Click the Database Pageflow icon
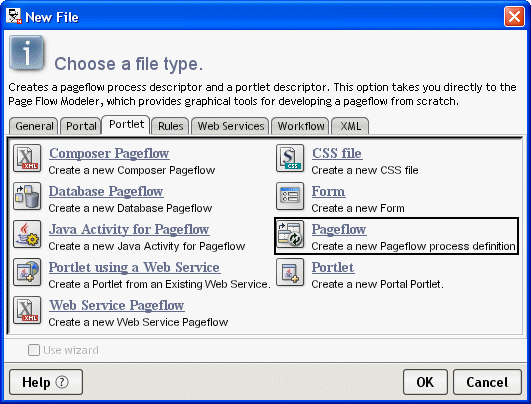 pyautogui.click(x=27, y=196)
